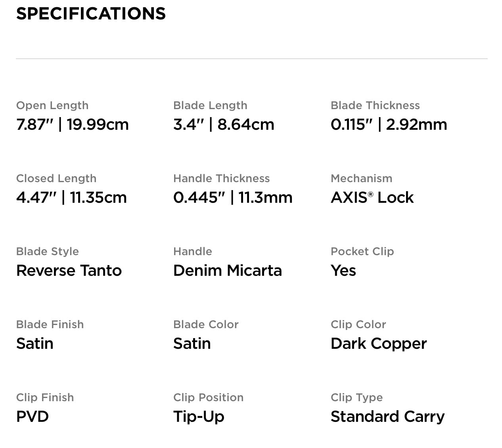The width and height of the screenshot is (502, 448).
Task: Click the Handle Thickness value 0.445" | 11.3mm
Action: [x=233, y=198]
